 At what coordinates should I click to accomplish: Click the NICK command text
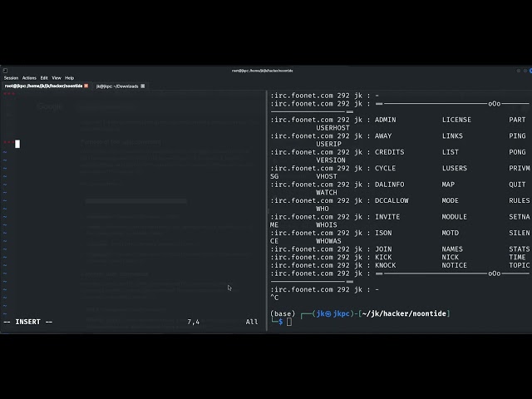click(451, 257)
